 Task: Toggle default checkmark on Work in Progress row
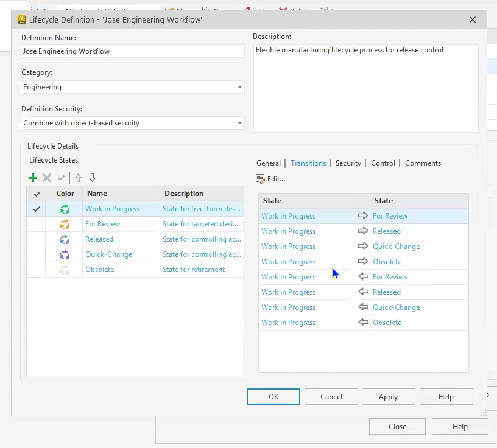click(x=37, y=209)
